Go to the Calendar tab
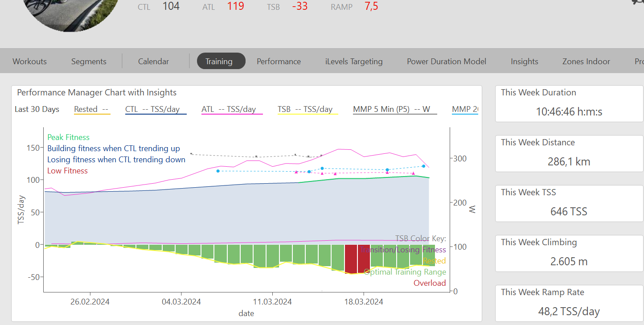The width and height of the screenshot is (644, 325). 153,62
